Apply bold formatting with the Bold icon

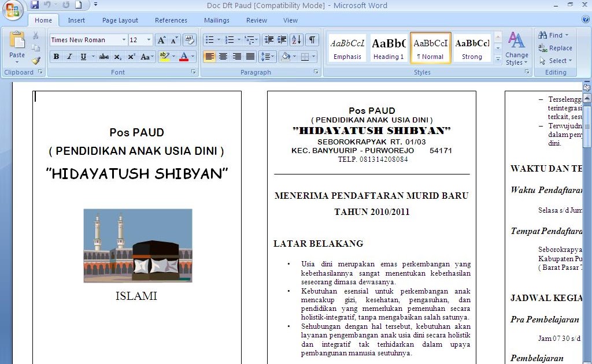(x=56, y=57)
